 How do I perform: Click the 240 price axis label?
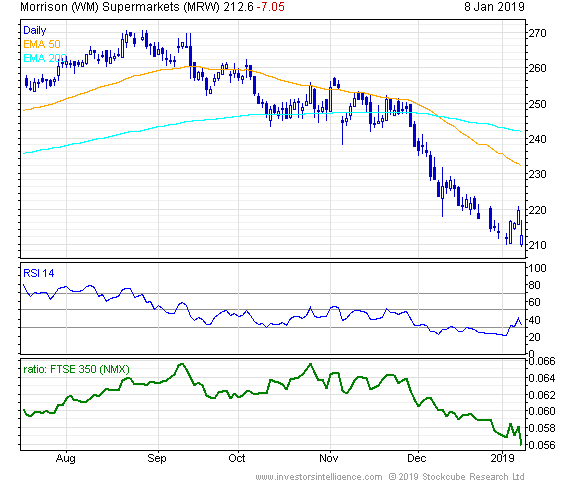coord(537,139)
